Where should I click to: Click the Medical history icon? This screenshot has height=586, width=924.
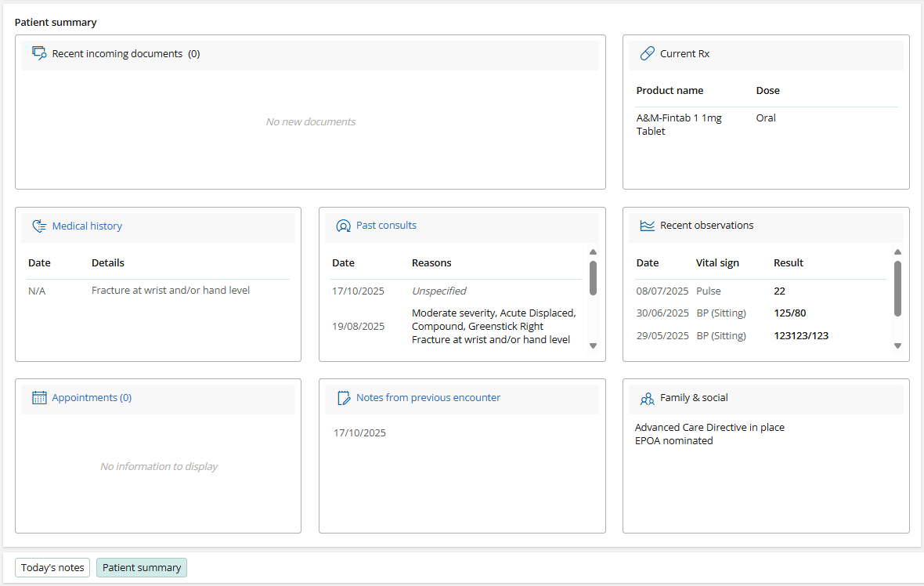[39, 226]
